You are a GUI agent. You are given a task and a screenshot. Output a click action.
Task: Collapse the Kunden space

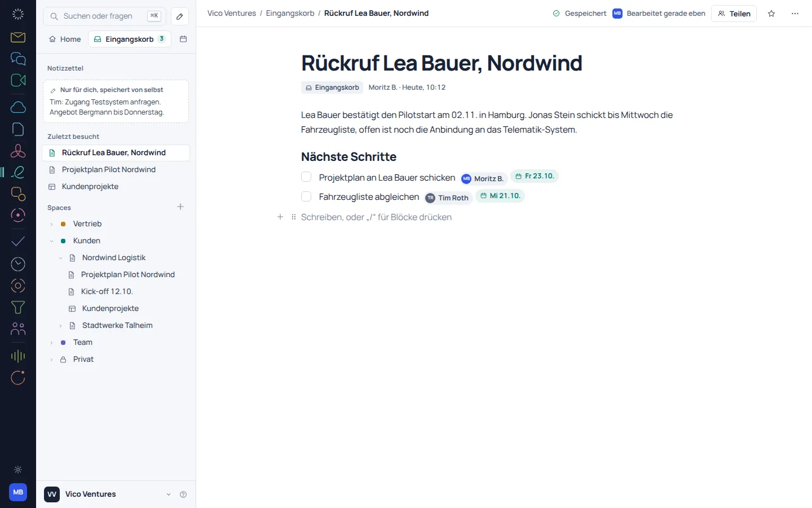(51, 241)
